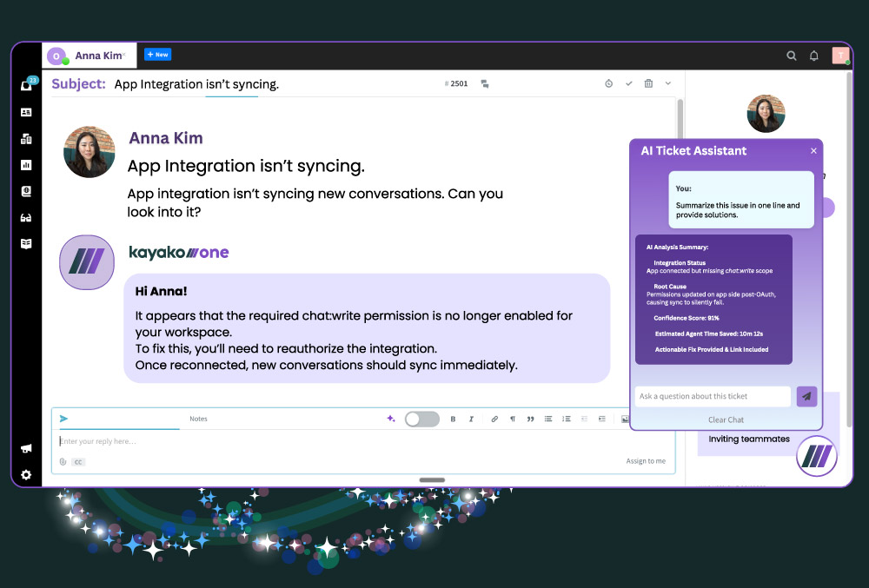This screenshot has width=869, height=588.
Task: Insert an image with the picture icon
Action: 625,420
